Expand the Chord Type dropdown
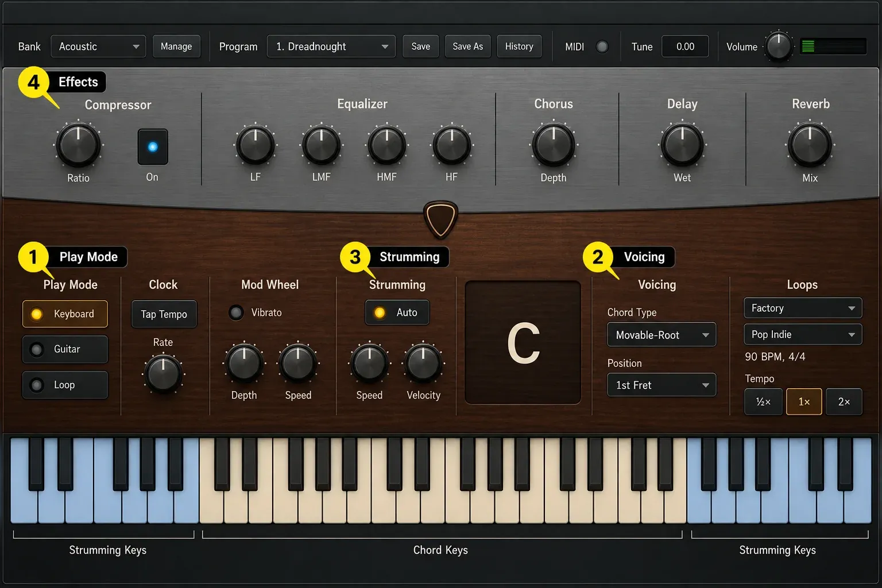 tap(661, 335)
